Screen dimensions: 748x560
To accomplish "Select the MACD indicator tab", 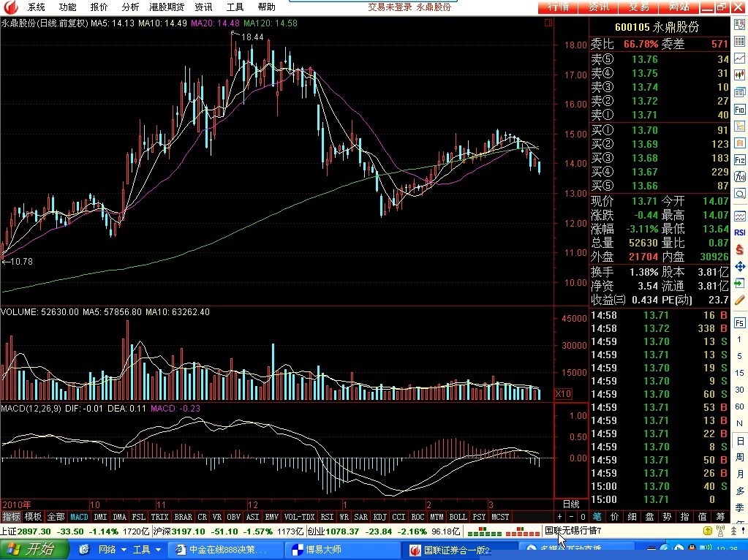I will click(79, 517).
